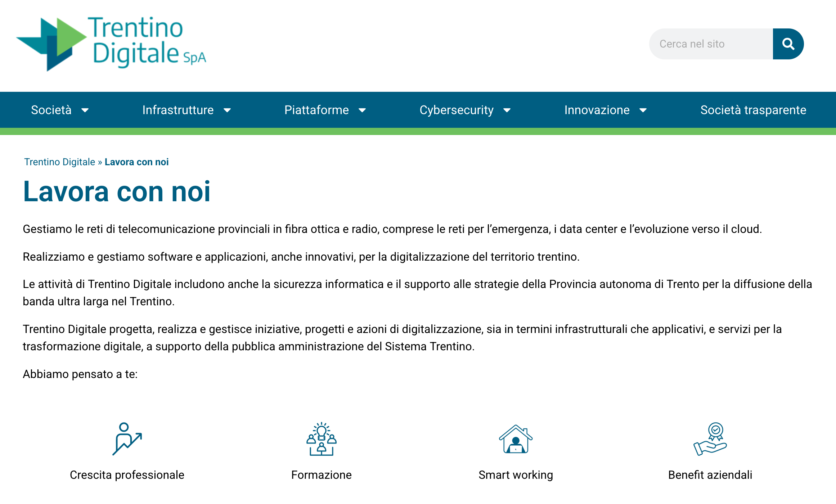Viewport: 836px width, 504px height.
Task: Expand the Cybersecurity dropdown arrow
Action: pos(507,110)
